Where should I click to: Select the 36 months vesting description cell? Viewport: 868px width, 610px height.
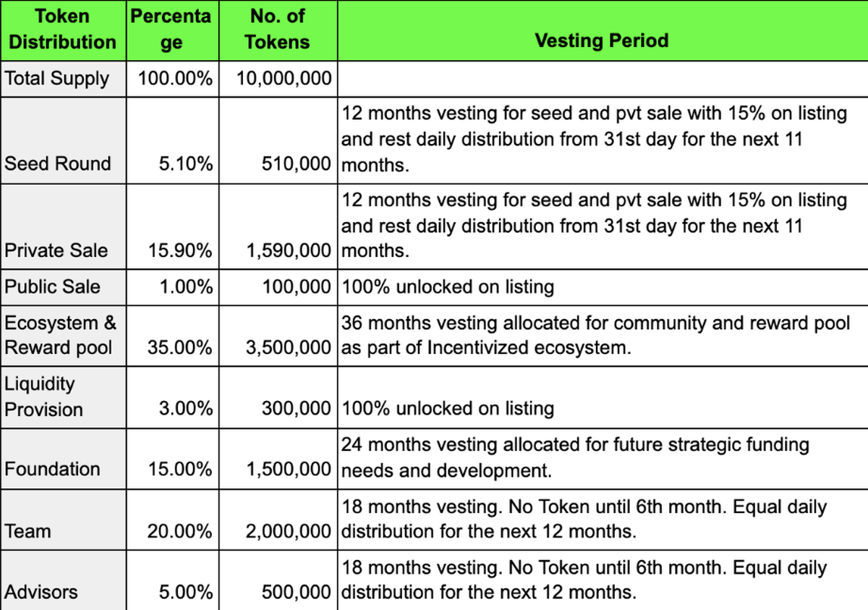click(x=595, y=335)
